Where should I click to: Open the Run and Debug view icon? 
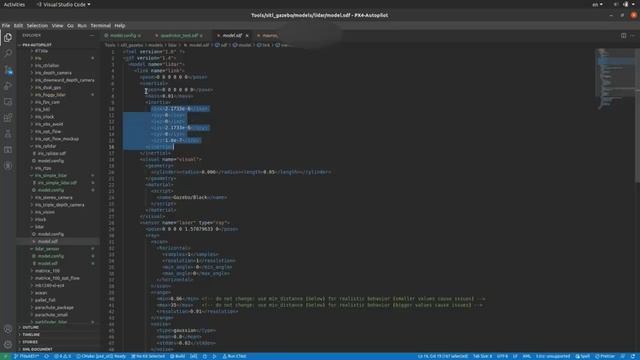click(8, 86)
